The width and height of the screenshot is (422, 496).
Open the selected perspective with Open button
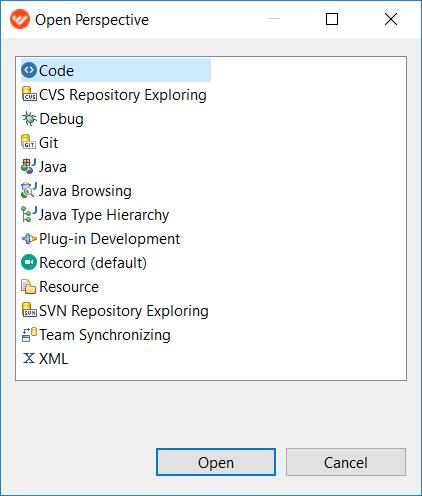216,462
